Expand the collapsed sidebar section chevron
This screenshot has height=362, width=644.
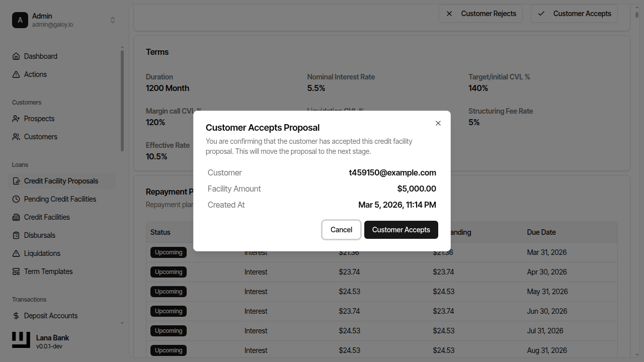coord(122,323)
